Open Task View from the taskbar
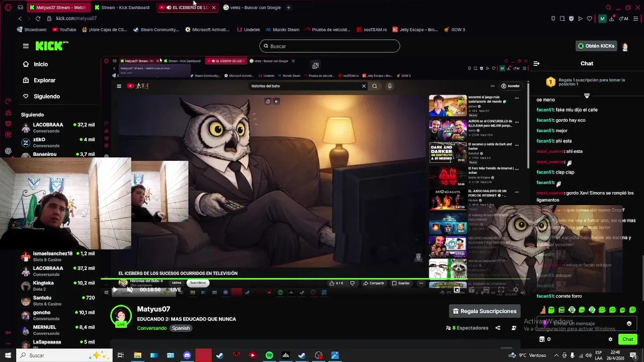 coord(120,355)
